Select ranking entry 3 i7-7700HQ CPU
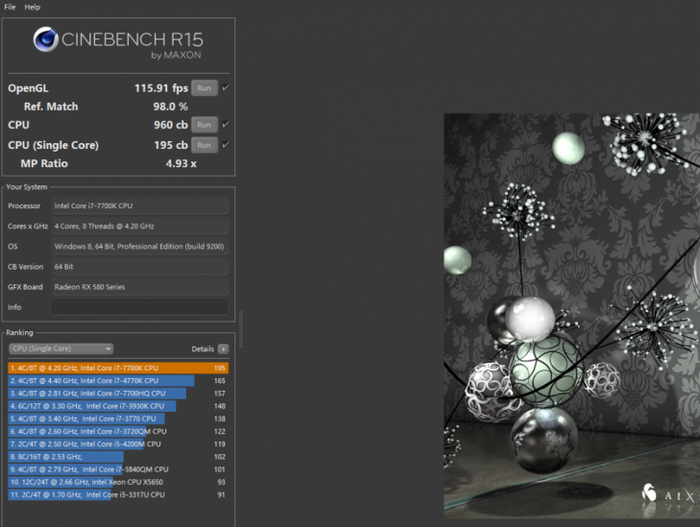This screenshot has width=700, height=527. point(118,393)
